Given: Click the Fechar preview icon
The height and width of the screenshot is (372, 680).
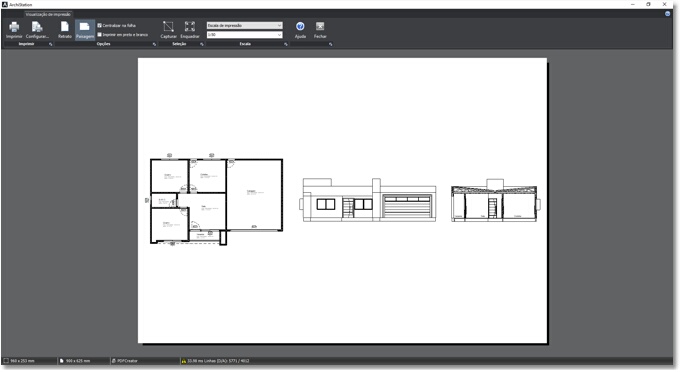Looking at the screenshot, I should [320, 26].
